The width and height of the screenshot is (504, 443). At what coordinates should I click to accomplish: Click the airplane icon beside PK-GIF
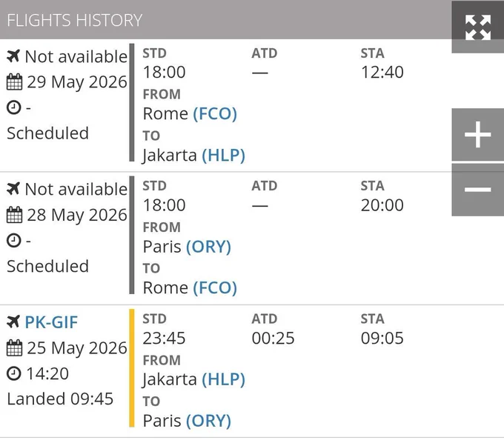[13, 322]
